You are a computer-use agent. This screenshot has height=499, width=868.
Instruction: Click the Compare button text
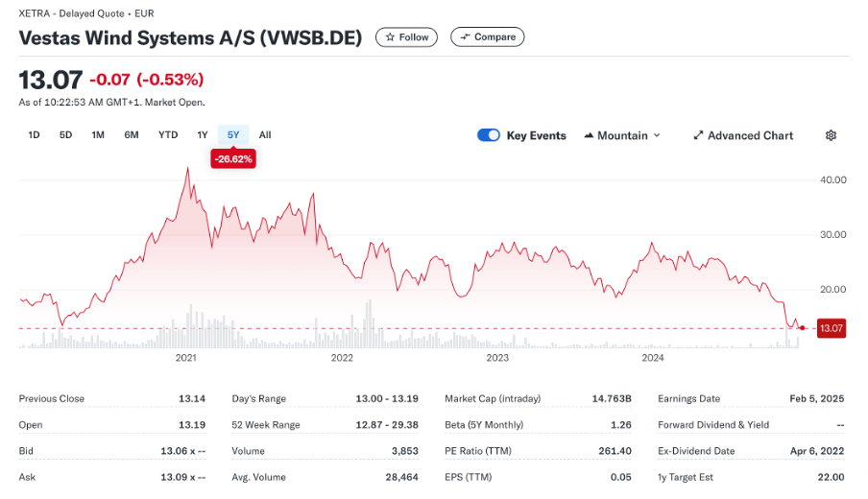pyautogui.click(x=494, y=37)
